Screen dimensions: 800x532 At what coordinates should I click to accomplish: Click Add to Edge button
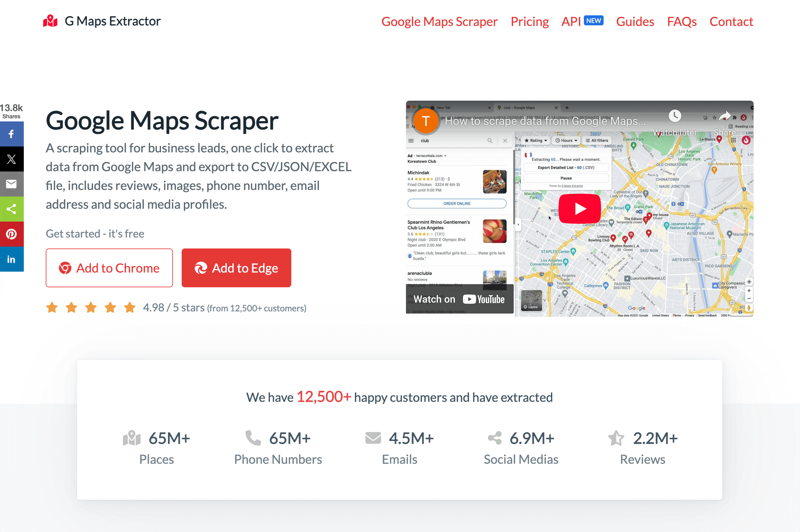click(236, 268)
